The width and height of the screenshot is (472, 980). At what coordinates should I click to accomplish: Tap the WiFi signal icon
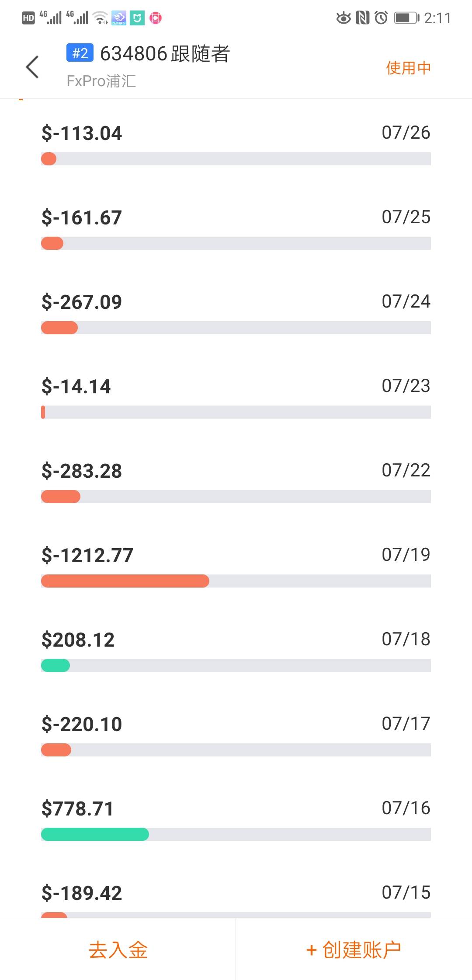(101, 18)
